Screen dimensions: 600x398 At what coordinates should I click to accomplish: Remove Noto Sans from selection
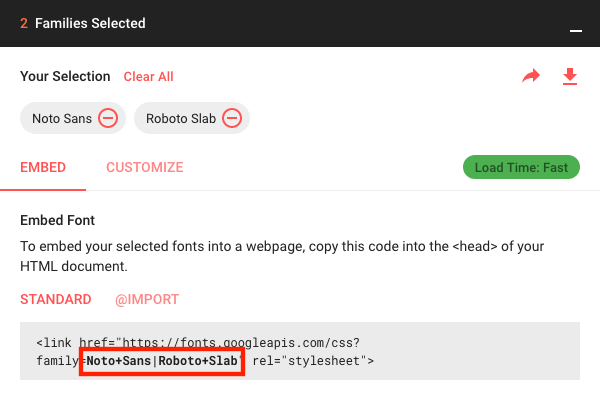pos(108,118)
